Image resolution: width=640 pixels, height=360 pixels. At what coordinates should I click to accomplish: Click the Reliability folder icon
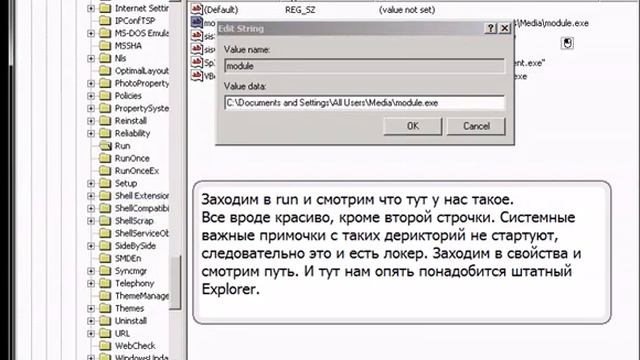point(105,133)
